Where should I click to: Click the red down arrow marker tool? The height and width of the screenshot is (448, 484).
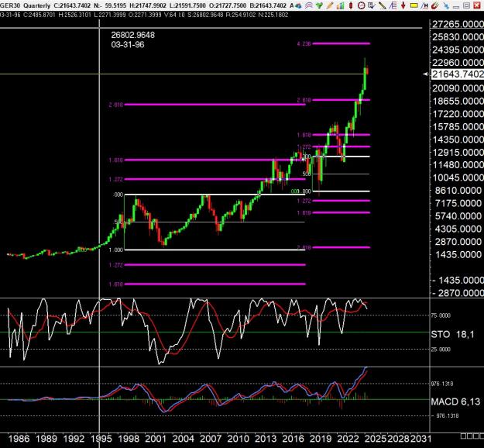point(403,5)
